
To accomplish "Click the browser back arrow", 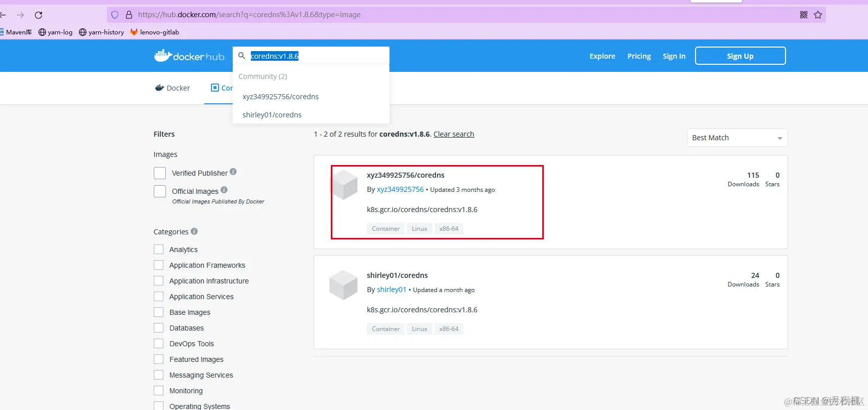I will [x=3, y=15].
